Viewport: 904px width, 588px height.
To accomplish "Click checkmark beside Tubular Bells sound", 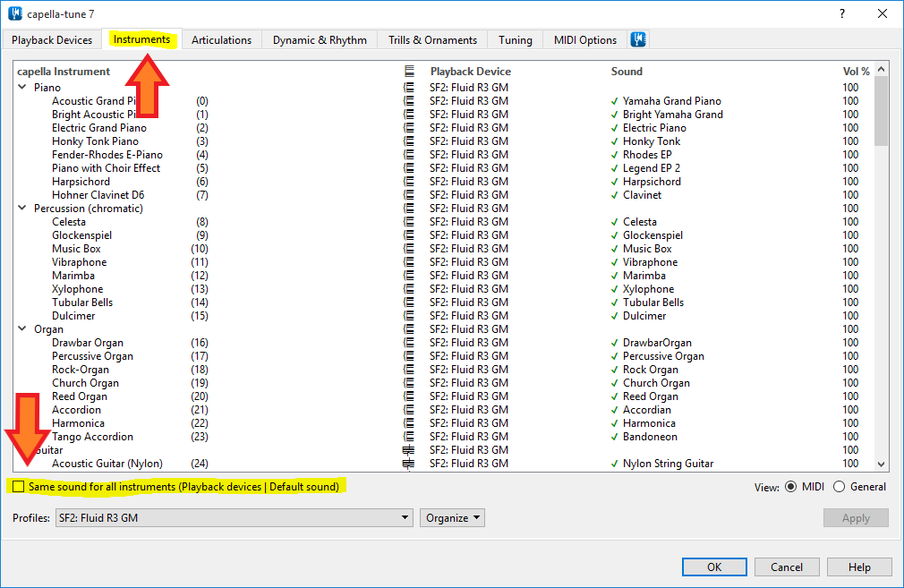I will pyautogui.click(x=615, y=303).
